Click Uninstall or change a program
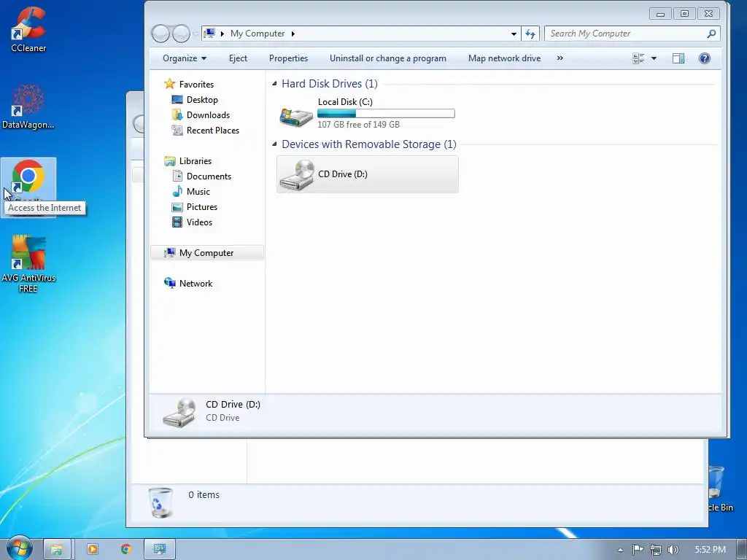747x560 pixels. 388,58
